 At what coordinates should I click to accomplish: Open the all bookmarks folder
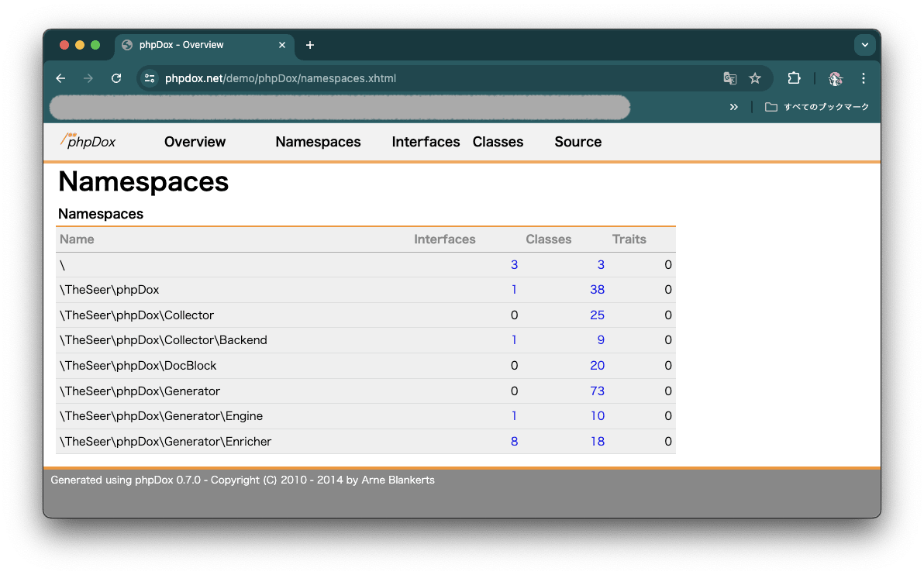click(x=817, y=107)
